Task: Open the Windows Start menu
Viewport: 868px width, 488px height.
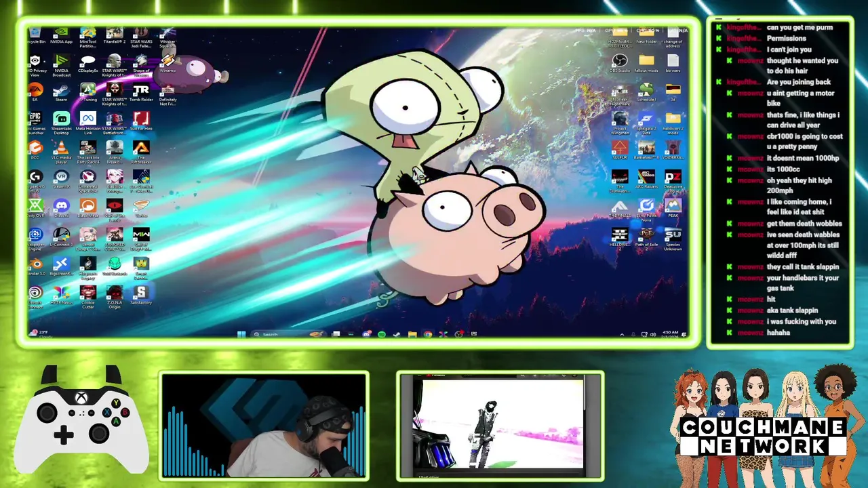Action: coord(241,334)
